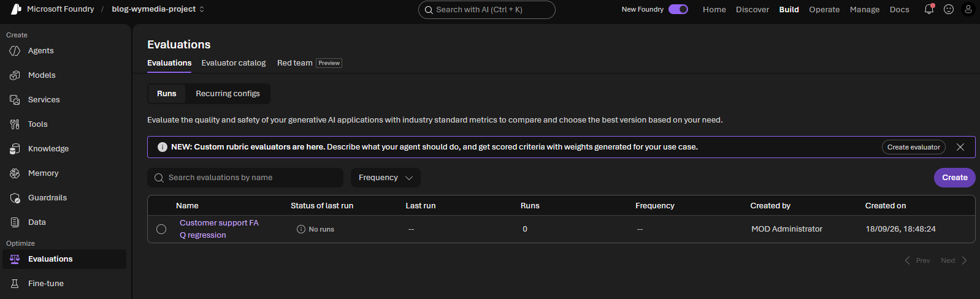The image size is (980, 299).
Task: Click the Created by column header
Action: click(770, 206)
